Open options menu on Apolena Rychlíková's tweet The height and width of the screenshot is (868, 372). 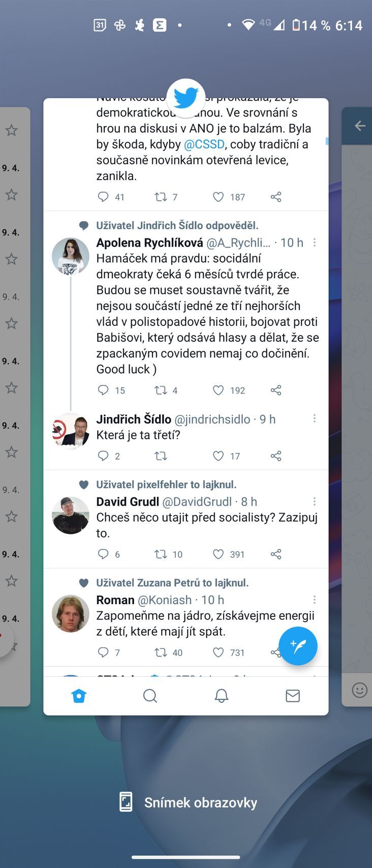(315, 243)
